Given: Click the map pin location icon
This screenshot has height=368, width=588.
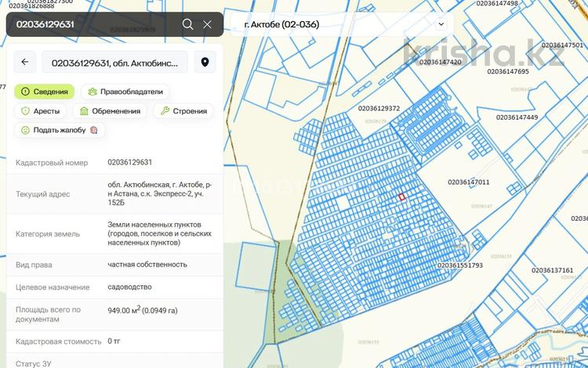Looking at the screenshot, I should tap(205, 62).
